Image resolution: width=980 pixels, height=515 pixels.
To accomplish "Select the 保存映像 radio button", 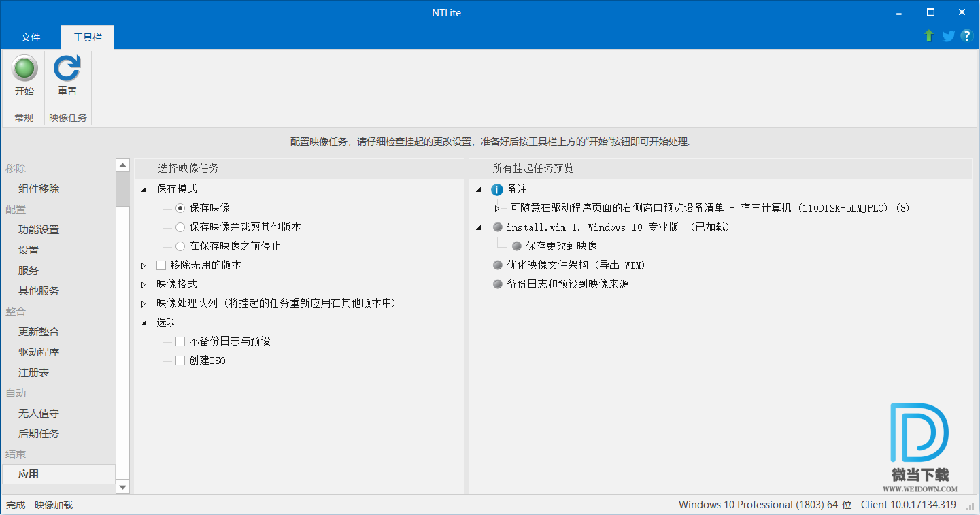I will (x=180, y=208).
